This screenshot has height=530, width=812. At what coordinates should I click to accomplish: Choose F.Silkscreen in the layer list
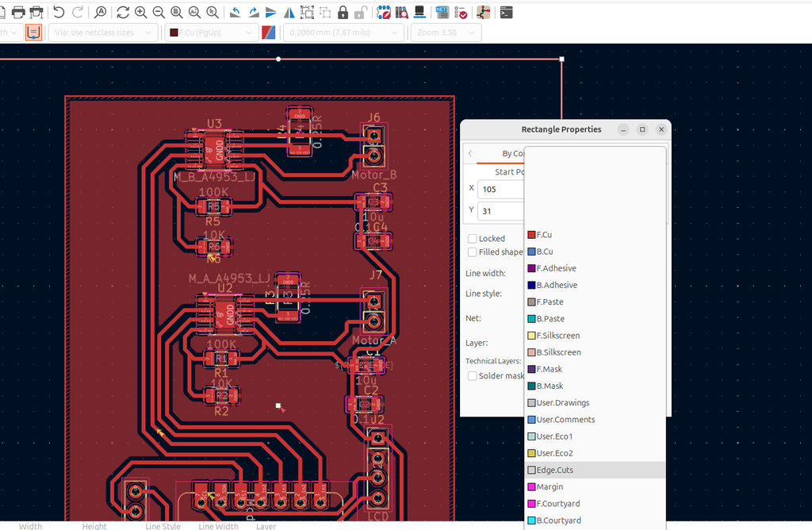[x=557, y=336]
